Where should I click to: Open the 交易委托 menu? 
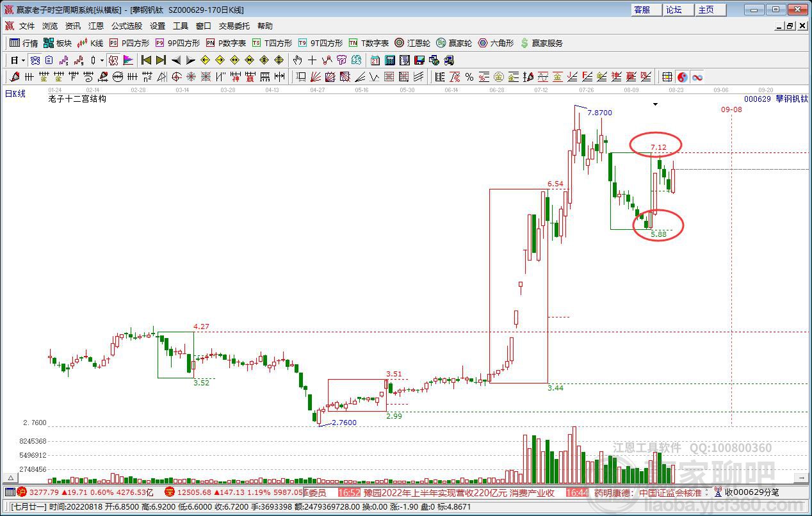pos(234,26)
